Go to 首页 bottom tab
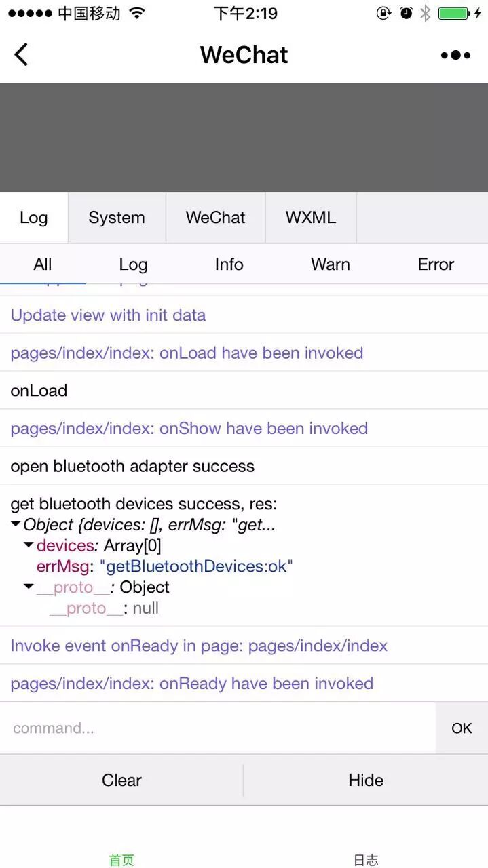The width and height of the screenshot is (488, 868). pos(121,859)
